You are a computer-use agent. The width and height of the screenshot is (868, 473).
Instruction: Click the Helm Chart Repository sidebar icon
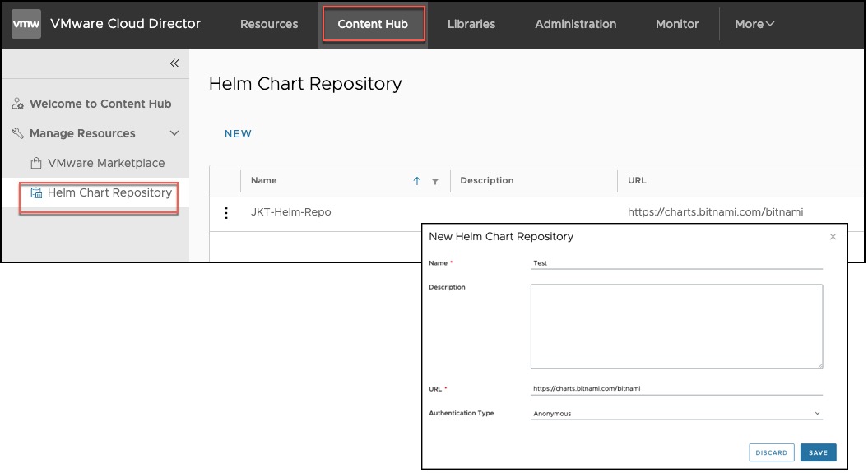pos(36,193)
